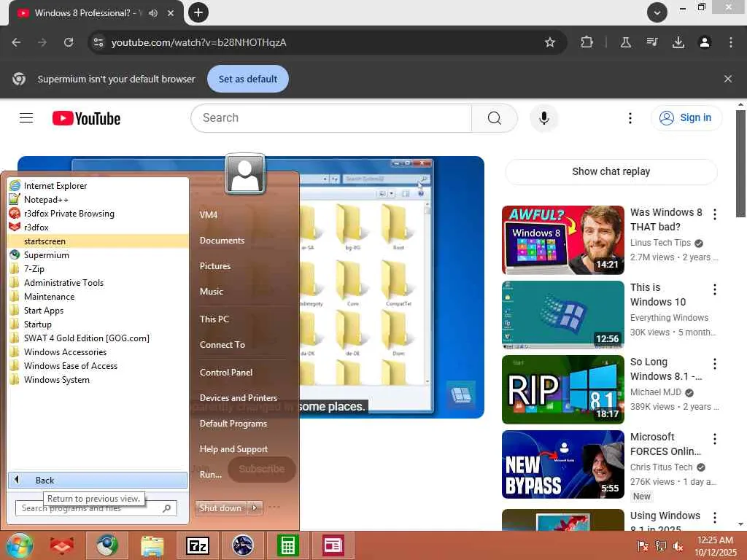Open Internet Explorer from Start menu
The height and width of the screenshot is (560, 747).
[98, 186]
